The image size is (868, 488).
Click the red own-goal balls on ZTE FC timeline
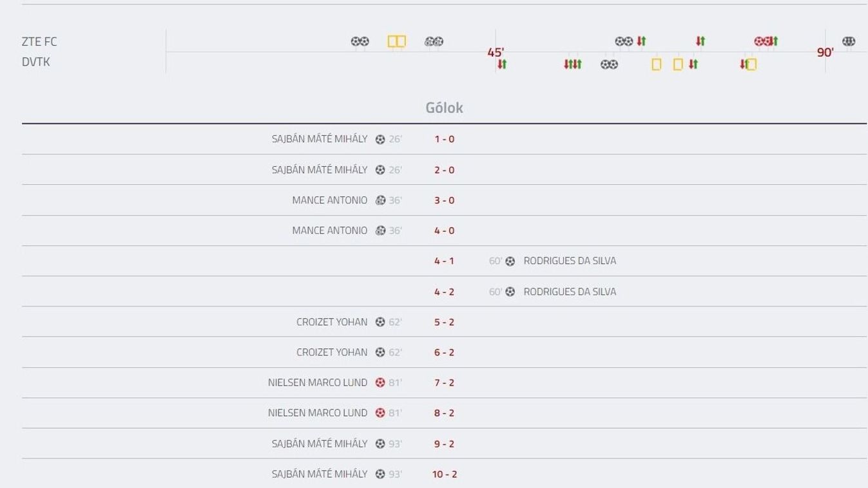click(x=762, y=41)
